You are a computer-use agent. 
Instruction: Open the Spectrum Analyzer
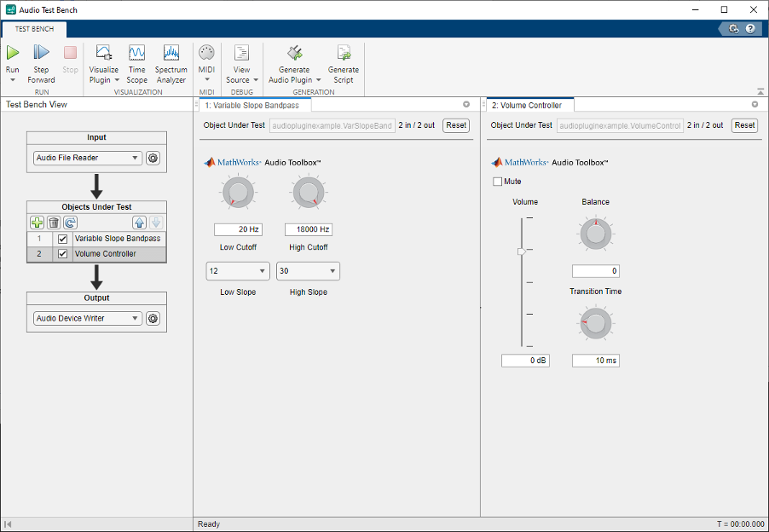(171, 53)
